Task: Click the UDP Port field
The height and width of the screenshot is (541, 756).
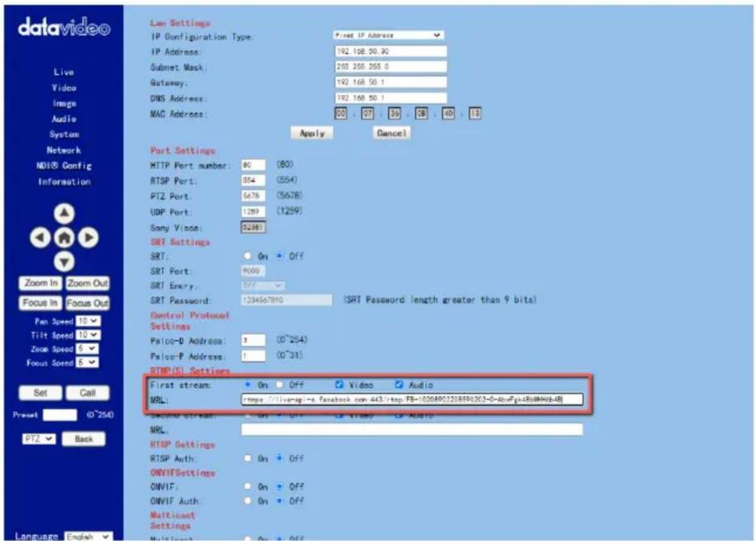Action: 253,211
